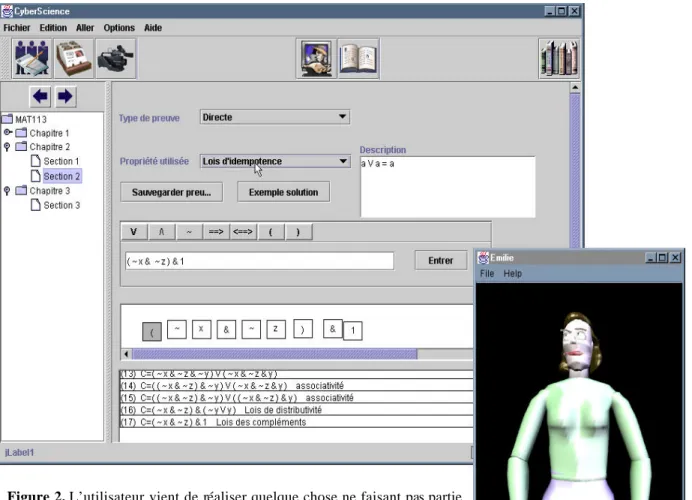Screen dimensions: 692x500
Task: Open the Propriété utilisée dropdown
Action: [x=275, y=161]
